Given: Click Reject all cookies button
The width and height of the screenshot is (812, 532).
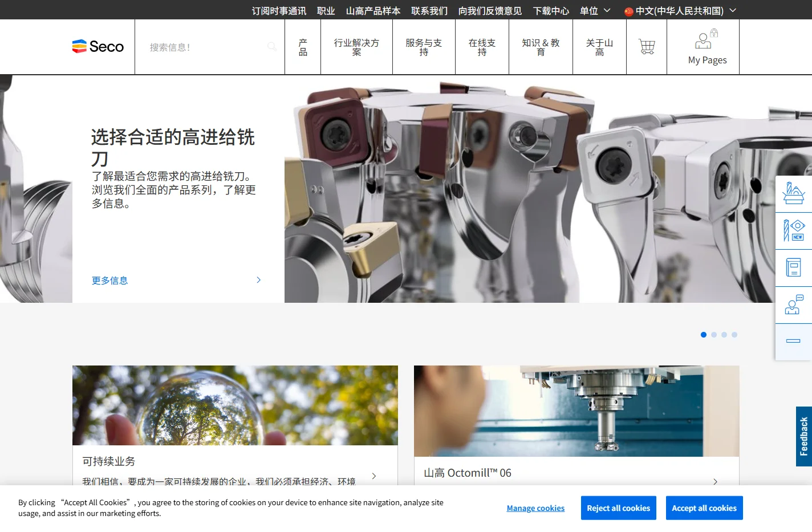Looking at the screenshot, I should point(619,508).
